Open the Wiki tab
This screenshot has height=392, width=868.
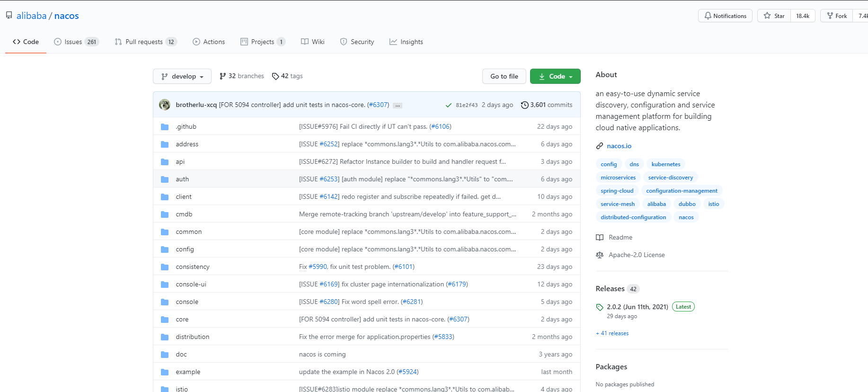coord(313,42)
